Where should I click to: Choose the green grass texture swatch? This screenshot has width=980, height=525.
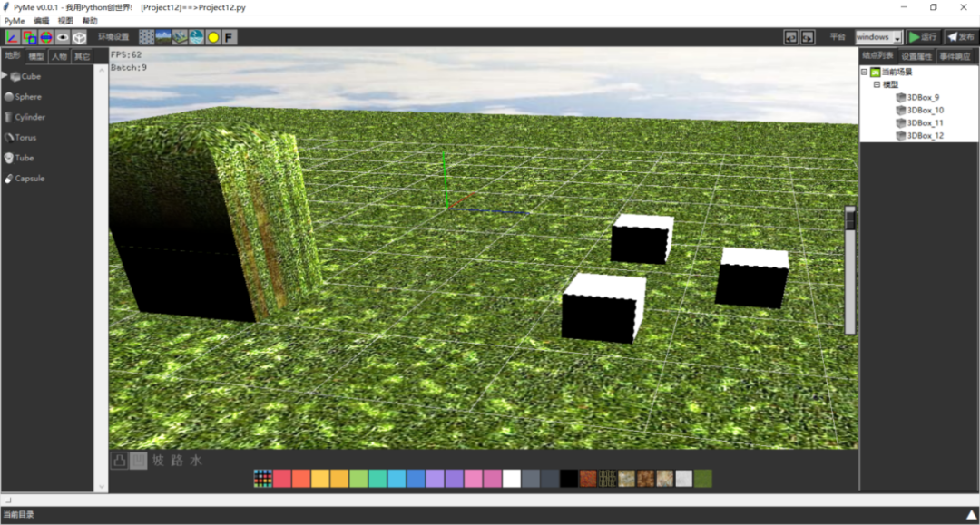coord(703,479)
